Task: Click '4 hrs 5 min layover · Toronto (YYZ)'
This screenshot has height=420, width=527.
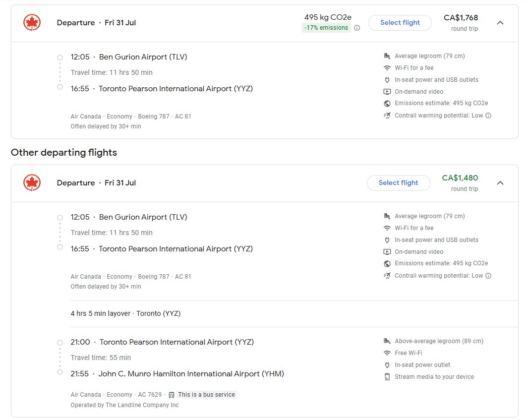Action: pos(125,313)
